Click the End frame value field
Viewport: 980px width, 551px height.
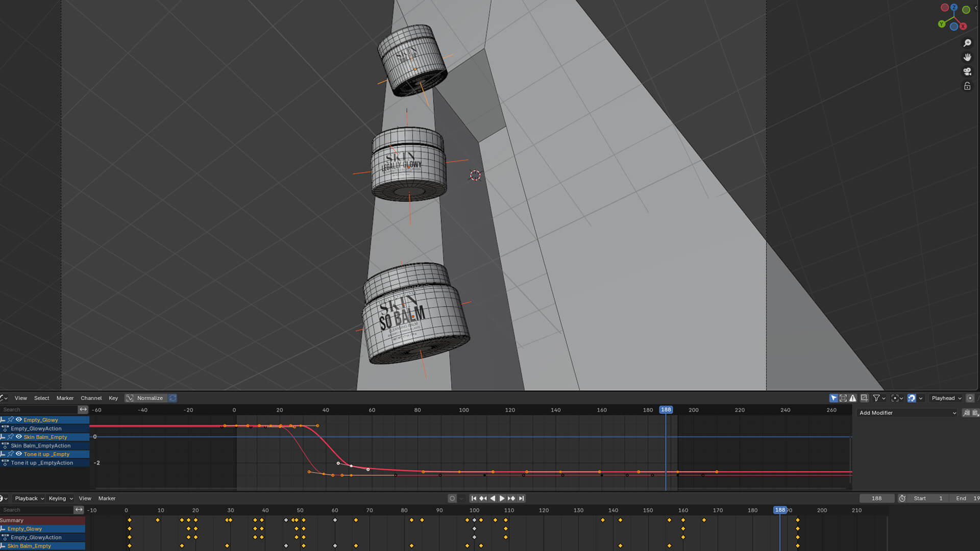point(966,498)
